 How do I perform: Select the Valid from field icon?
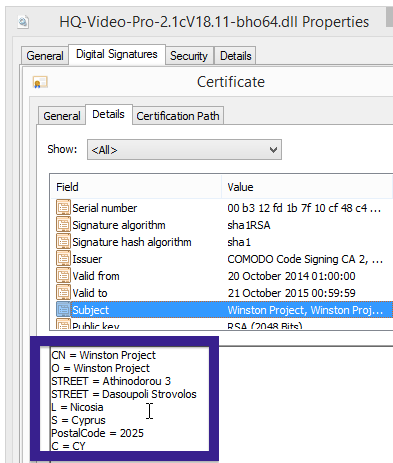click(63, 275)
